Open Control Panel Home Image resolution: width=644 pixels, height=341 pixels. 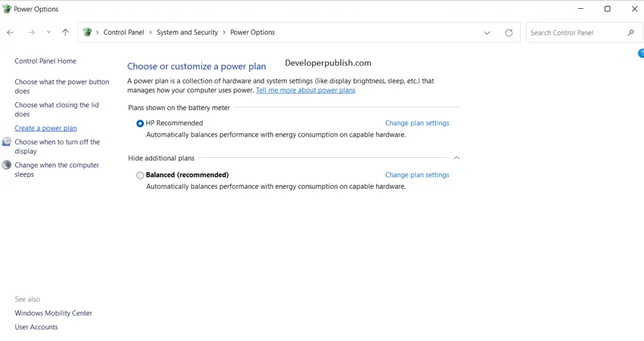(x=45, y=61)
